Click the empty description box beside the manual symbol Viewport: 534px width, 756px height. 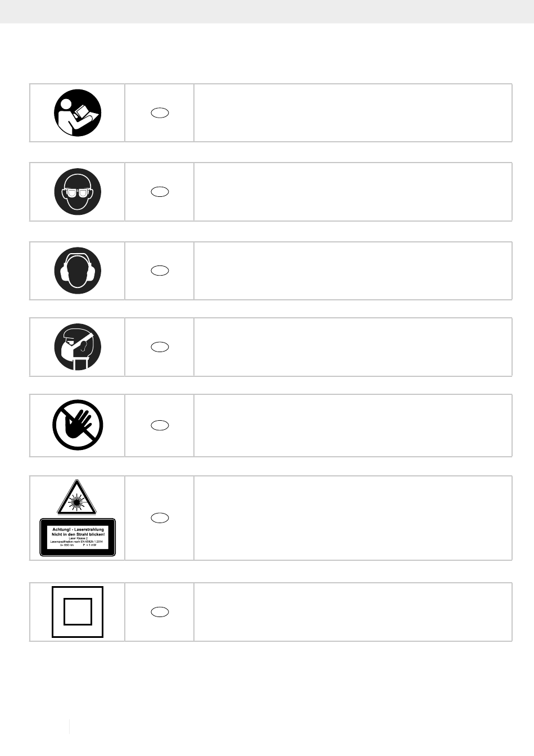tap(352, 112)
